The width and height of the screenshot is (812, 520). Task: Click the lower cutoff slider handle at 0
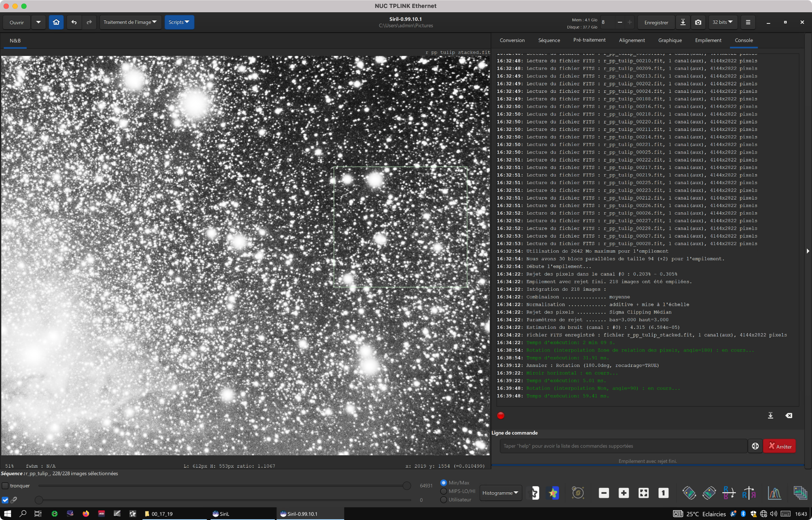[39, 500]
